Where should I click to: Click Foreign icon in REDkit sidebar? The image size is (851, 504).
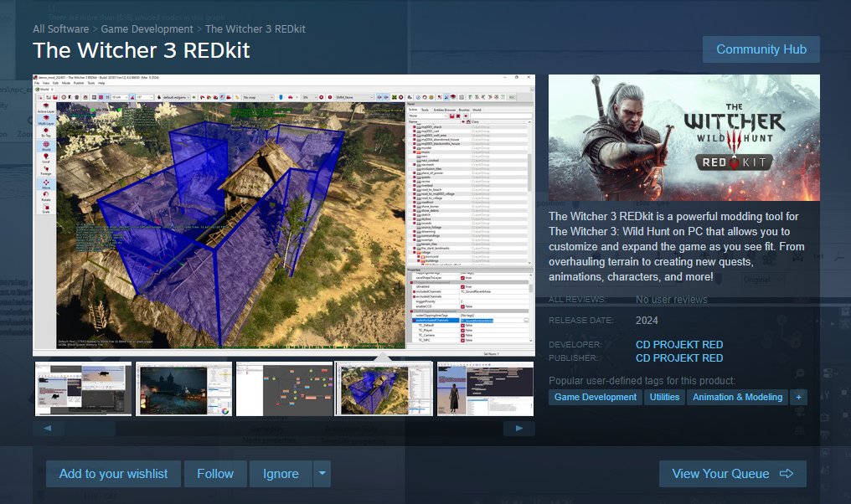pos(46,170)
